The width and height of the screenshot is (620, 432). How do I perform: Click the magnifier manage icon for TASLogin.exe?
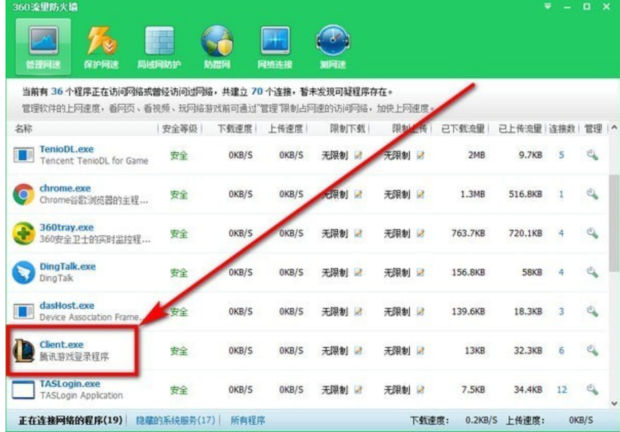point(592,390)
